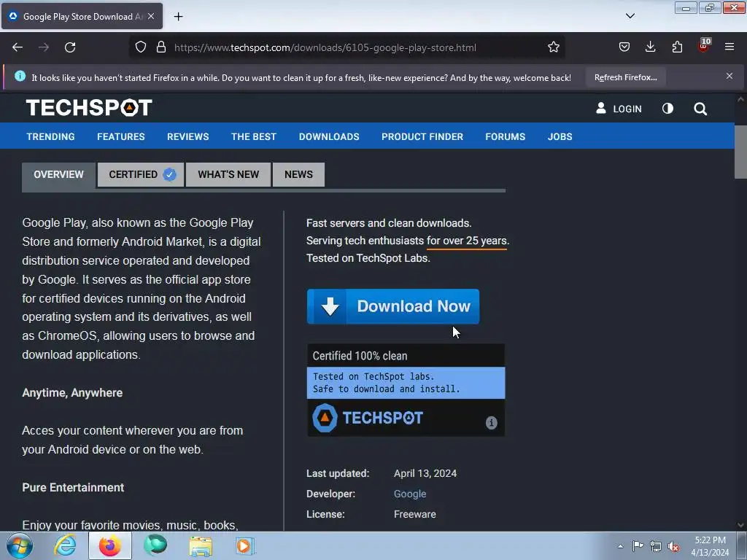This screenshot has width=747, height=560.
Task: Close the Google Play Store Download tab
Action: (x=151, y=16)
